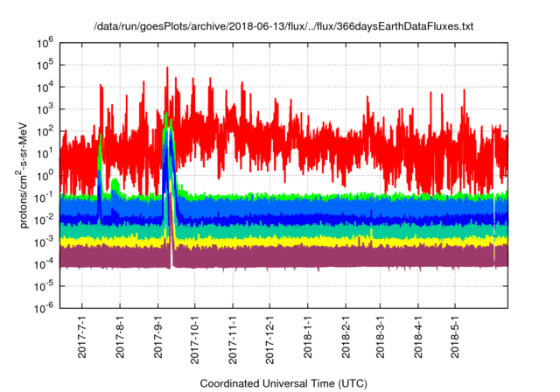
Task: Click the 10^6 y-axis tick label
Action: click(x=45, y=44)
